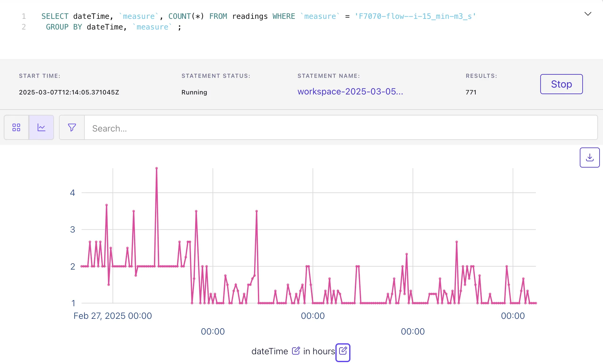This screenshot has height=364, width=603.
Task: Collapse the SQL editor with the chevron
Action: [x=588, y=13]
